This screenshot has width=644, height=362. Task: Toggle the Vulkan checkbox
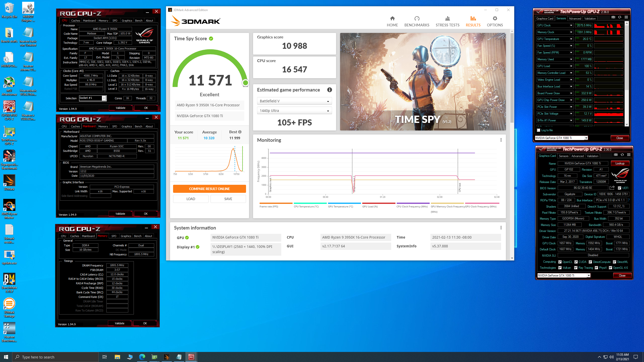pyautogui.click(x=560, y=268)
